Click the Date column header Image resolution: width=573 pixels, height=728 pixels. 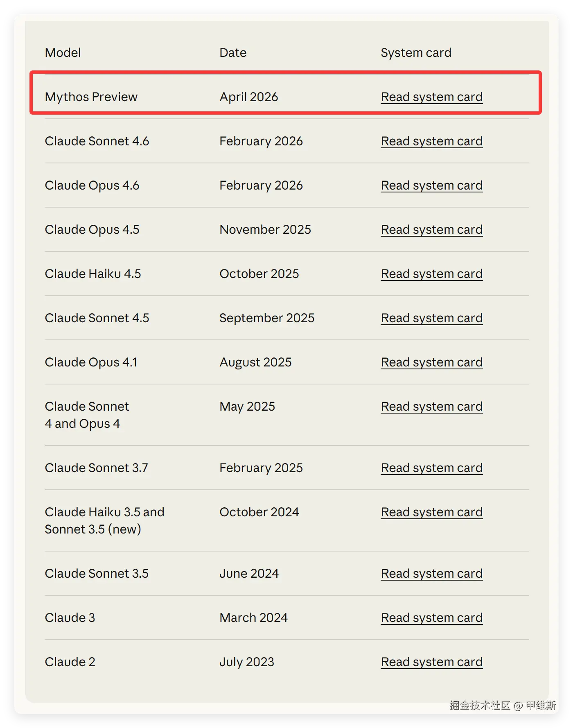pyautogui.click(x=233, y=53)
